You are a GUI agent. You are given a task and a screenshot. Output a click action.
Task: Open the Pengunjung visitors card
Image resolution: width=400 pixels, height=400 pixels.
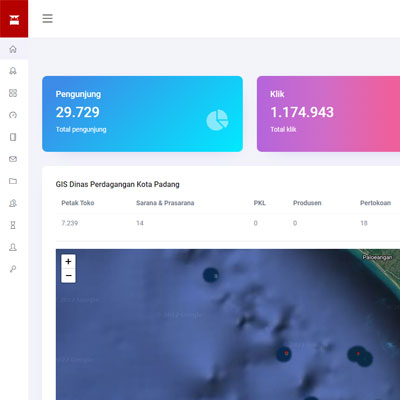[142, 114]
